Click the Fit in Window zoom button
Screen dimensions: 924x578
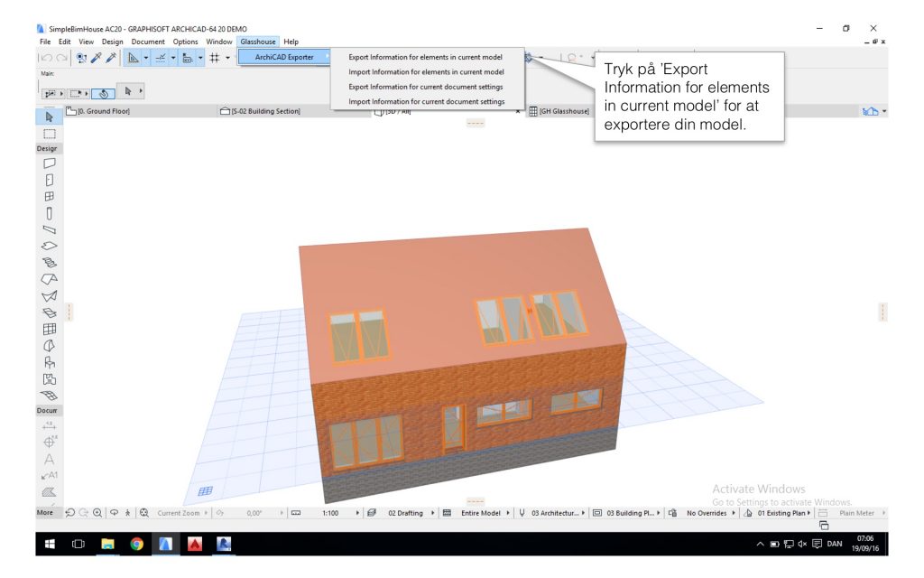[x=143, y=513]
